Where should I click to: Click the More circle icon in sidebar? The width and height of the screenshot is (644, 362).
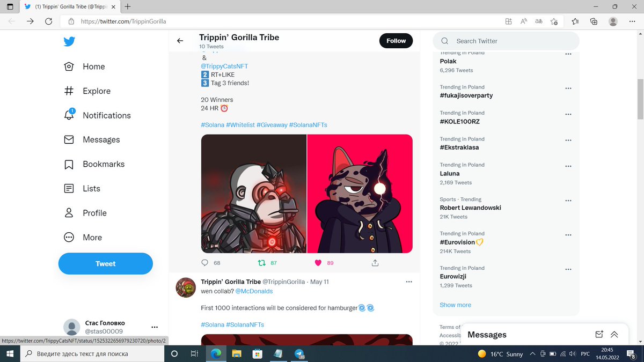[x=69, y=238]
